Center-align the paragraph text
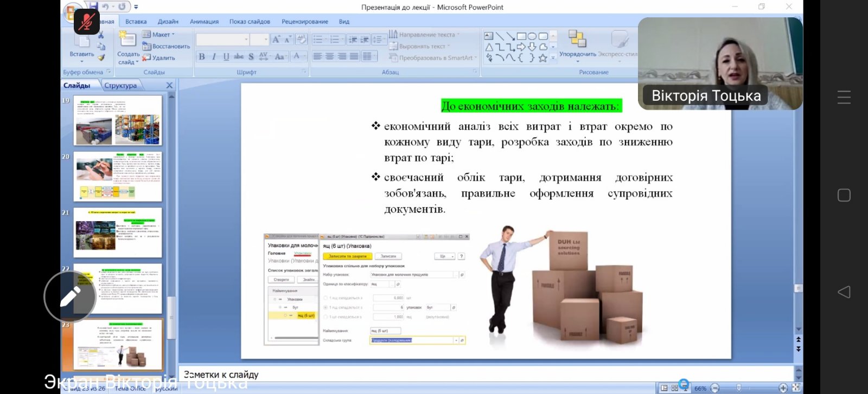Viewport: 868px width, 394px height. 330,56
